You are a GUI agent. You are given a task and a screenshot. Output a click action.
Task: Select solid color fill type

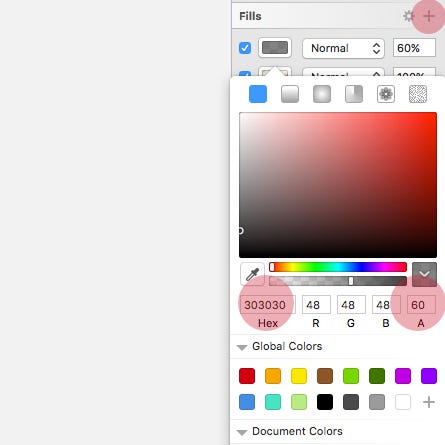click(x=258, y=94)
